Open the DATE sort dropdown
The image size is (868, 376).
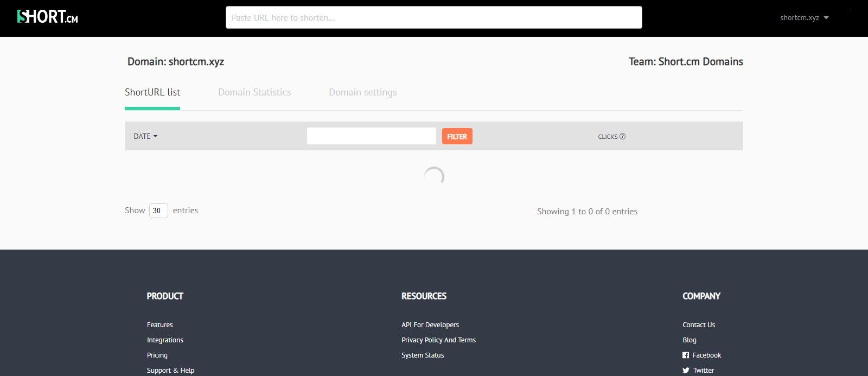click(145, 136)
